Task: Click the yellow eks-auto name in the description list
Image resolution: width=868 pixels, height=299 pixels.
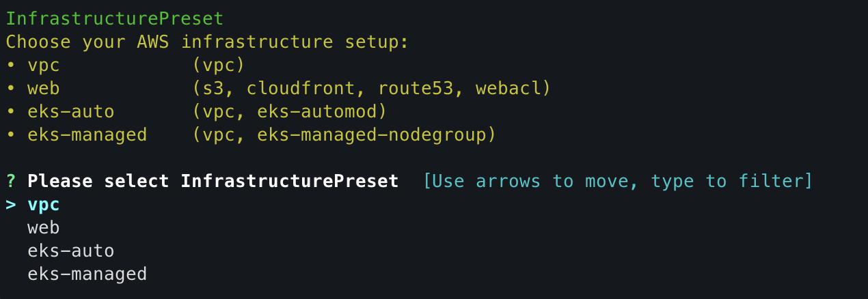Action: click(x=70, y=111)
